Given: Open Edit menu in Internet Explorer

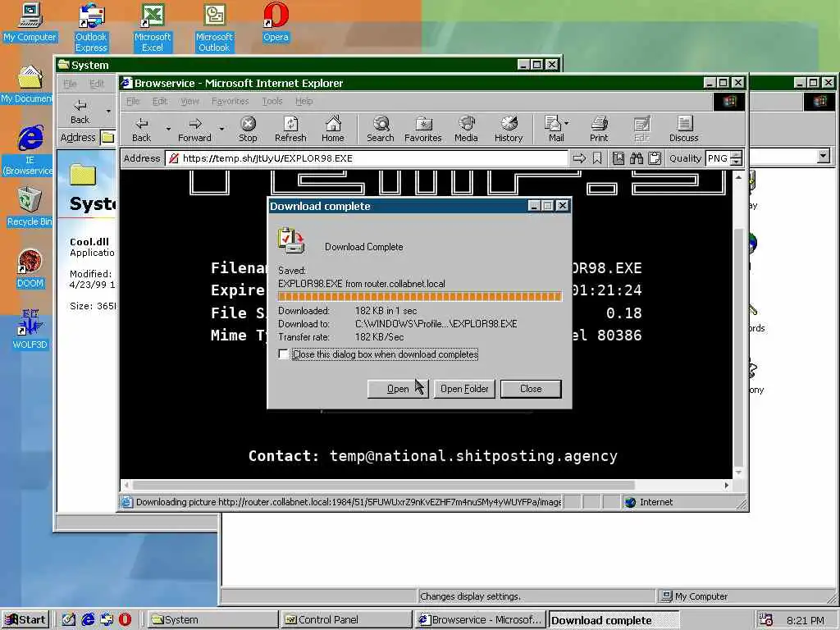Looking at the screenshot, I should click(160, 101).
